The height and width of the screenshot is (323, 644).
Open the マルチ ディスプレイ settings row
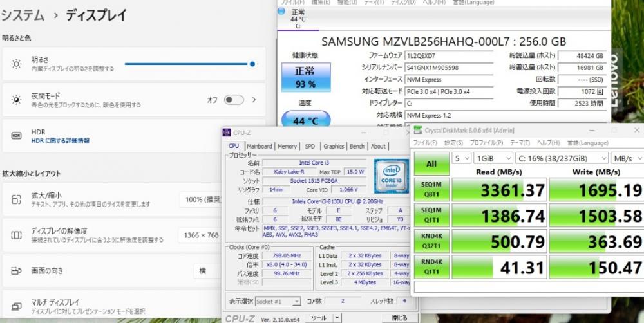click(111, 306)
